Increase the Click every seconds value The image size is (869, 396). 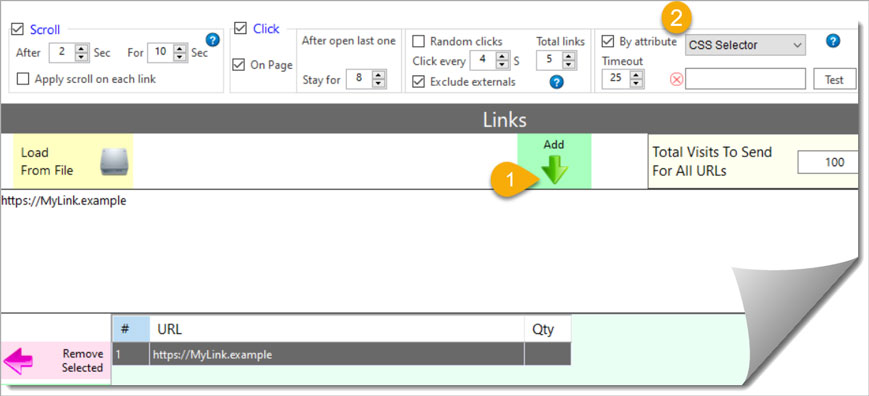coord(503,56)
